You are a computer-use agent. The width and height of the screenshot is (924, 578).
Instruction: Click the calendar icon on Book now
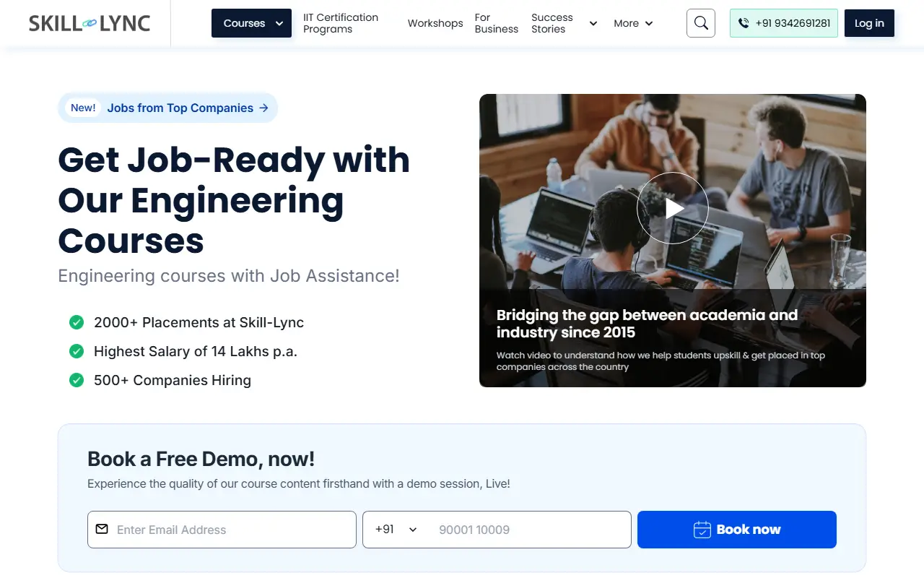click(x=702, y=530)
